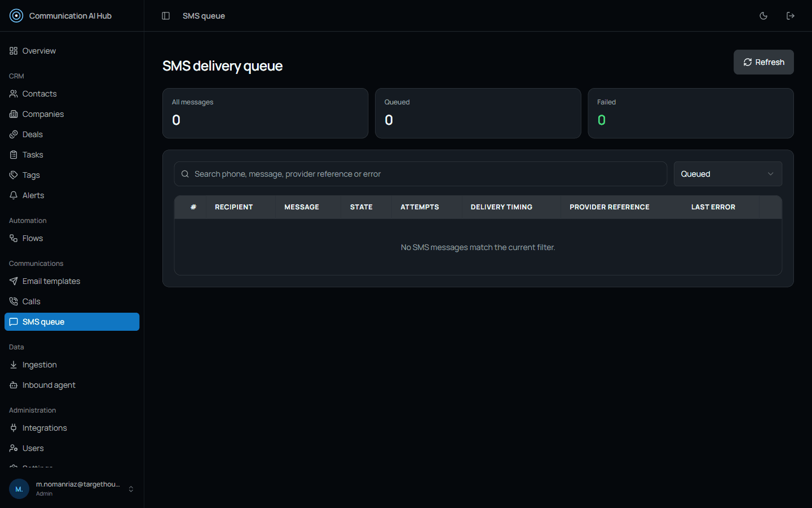The height and width of the screenshot is (508, 812).
Task: Click the search magnifier icon
Action: (185, 174)
